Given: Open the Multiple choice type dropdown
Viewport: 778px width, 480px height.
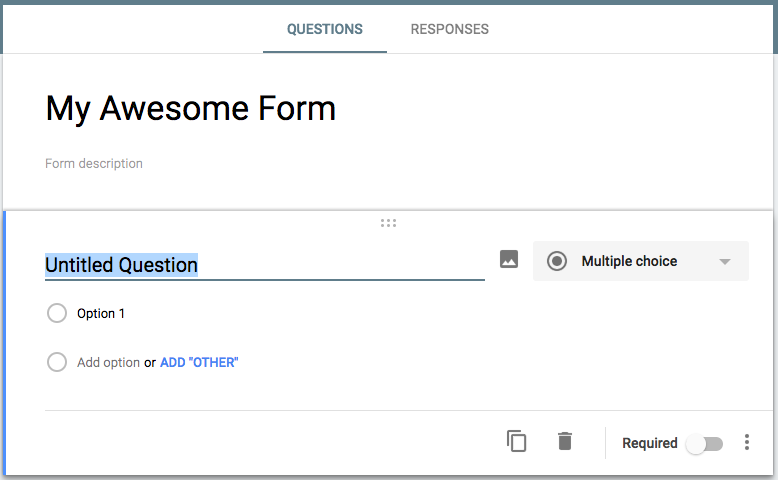Looking at the screenshot, I should 641,261.
